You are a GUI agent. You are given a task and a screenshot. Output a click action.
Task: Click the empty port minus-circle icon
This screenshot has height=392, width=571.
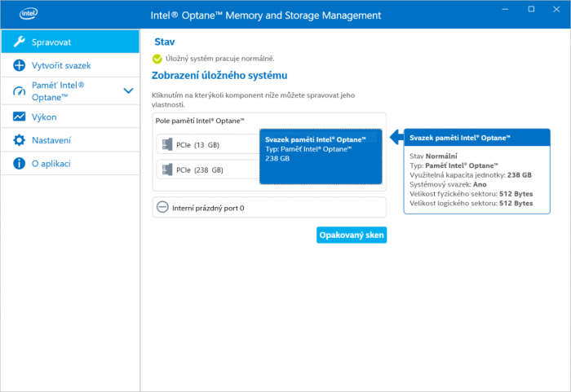[162, 208]
